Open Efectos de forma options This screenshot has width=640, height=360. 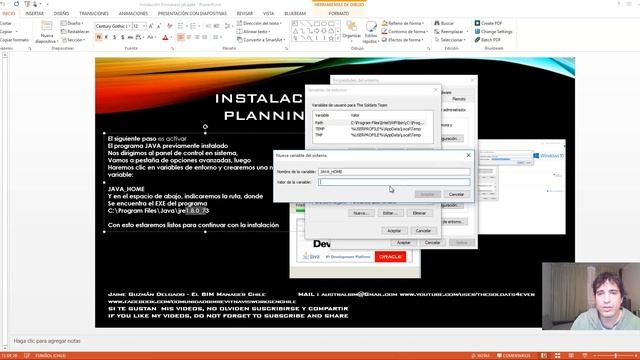tap(403, 40)
